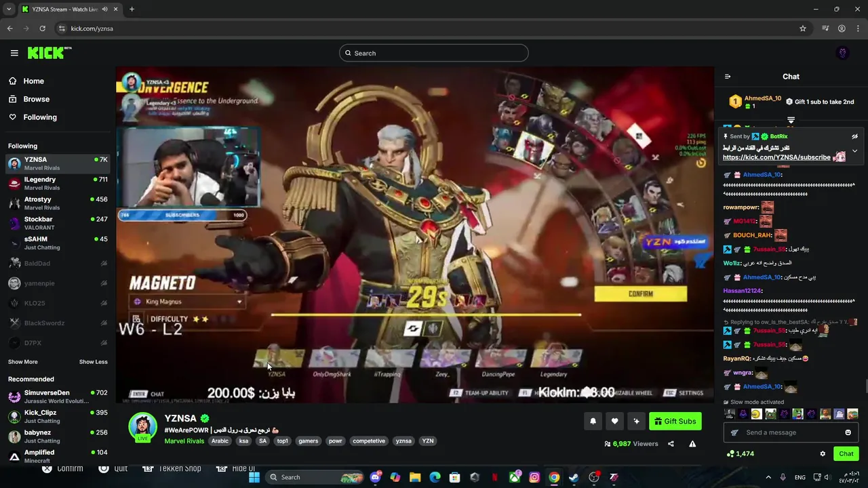Open the hamburger sidebar menu
The height and width of the screenshot is (488, 868).
pos(14,53)
